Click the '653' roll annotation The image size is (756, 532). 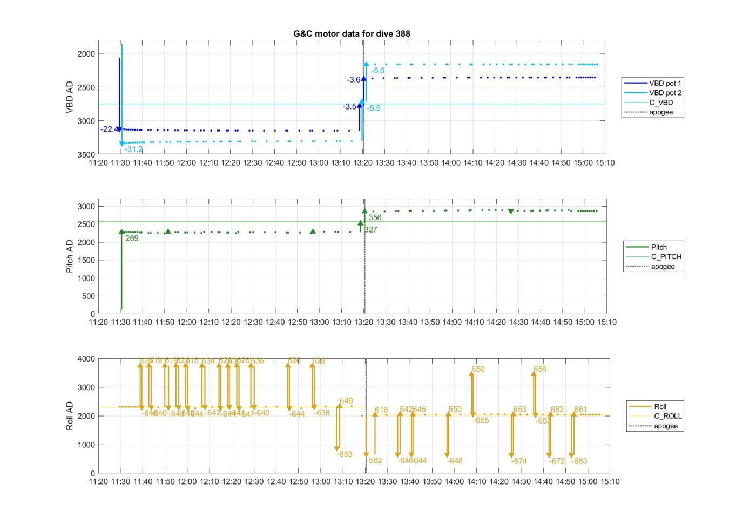(519, 410)
